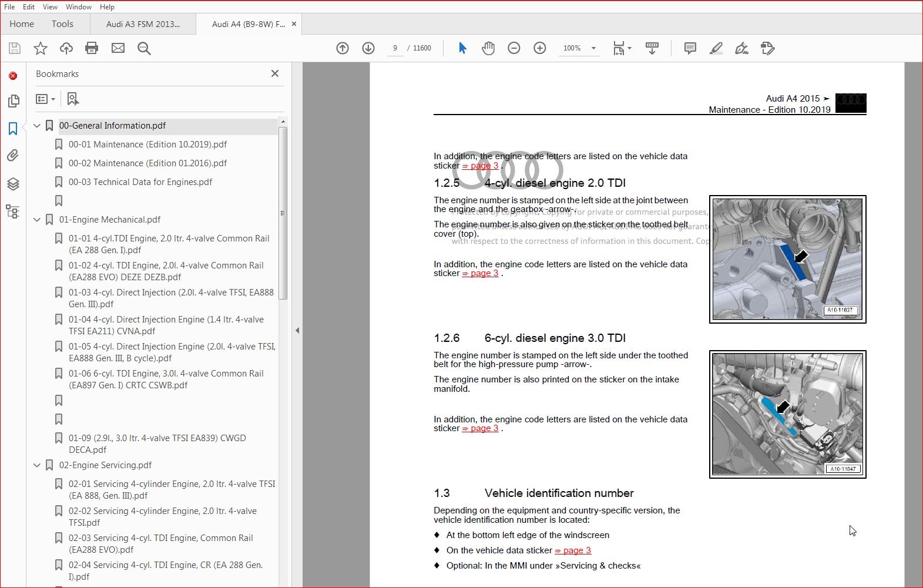Open bookmark 01-01 4-cyl.TDI Engine EA 288 Gen. I
Screen dimensions: 923x588
point(169,244)
